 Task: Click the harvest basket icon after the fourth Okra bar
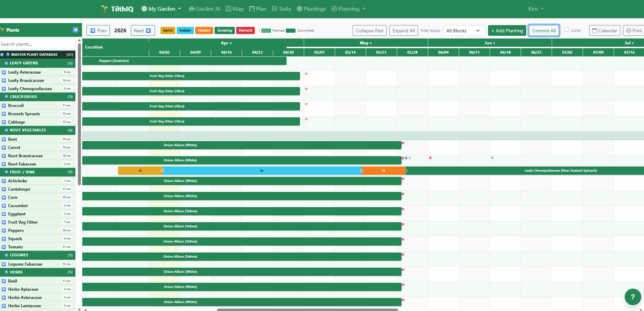pyautogui.click(x=306, y=119)
